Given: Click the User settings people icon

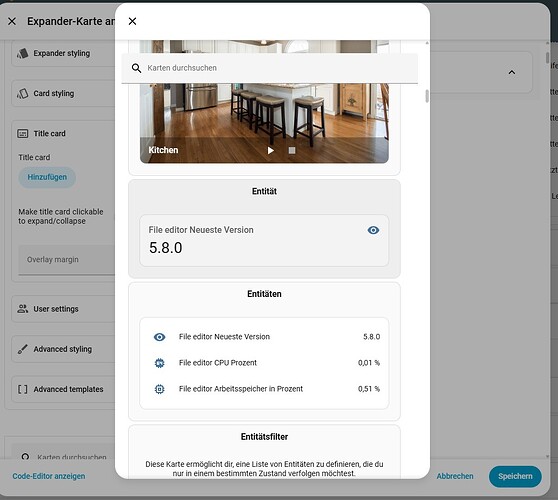Looking at the screenshot, I should pyautogui.click(x=22, y=309).
